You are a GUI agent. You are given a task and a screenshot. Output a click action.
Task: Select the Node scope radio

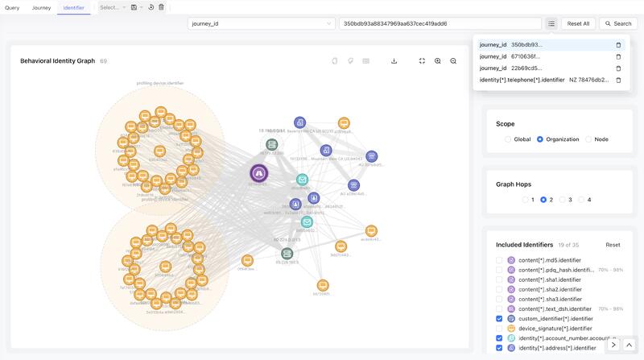click(x=588, y=139)
